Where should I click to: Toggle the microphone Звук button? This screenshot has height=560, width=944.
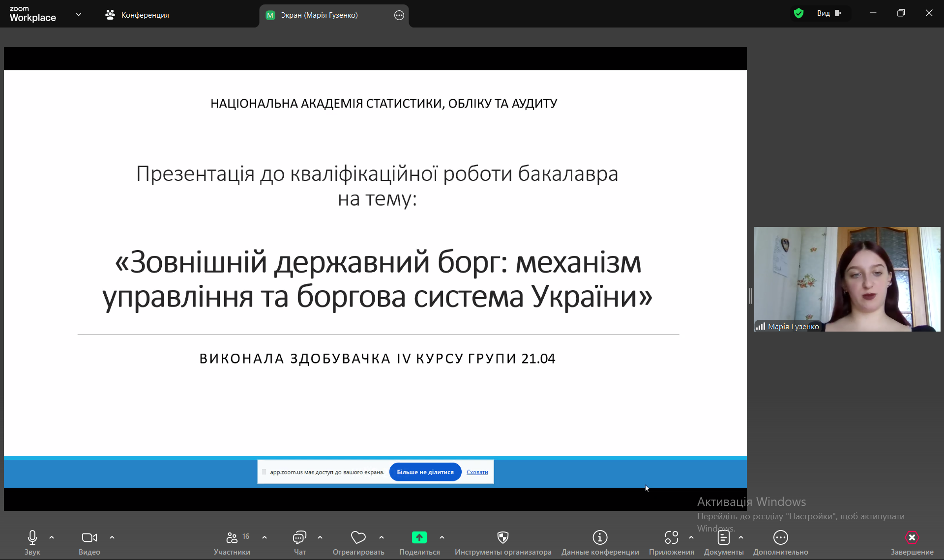32,538
